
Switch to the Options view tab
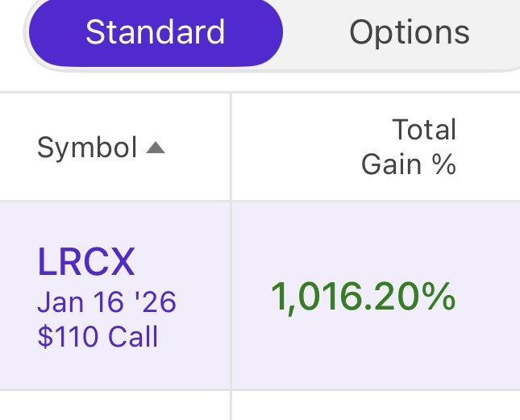click(409, 33)
